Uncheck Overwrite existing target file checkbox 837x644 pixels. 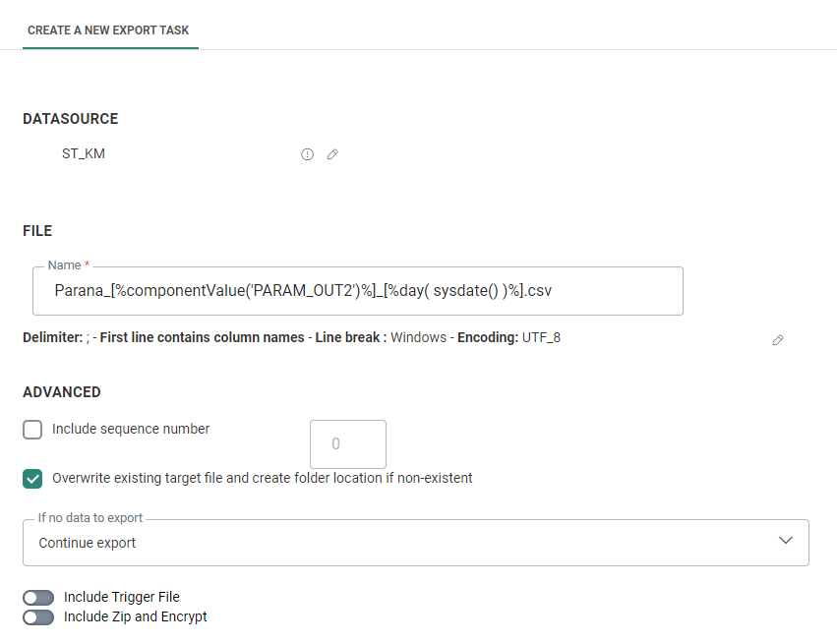(32, 479)
